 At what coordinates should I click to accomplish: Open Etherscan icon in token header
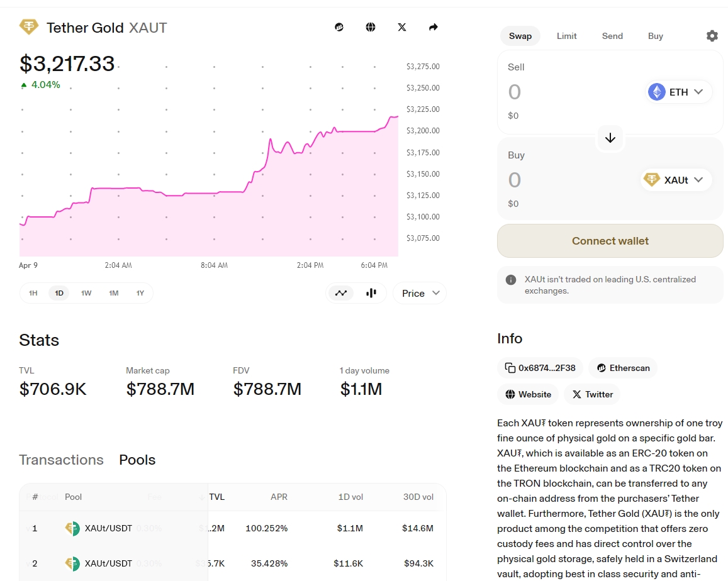(339, 28)
